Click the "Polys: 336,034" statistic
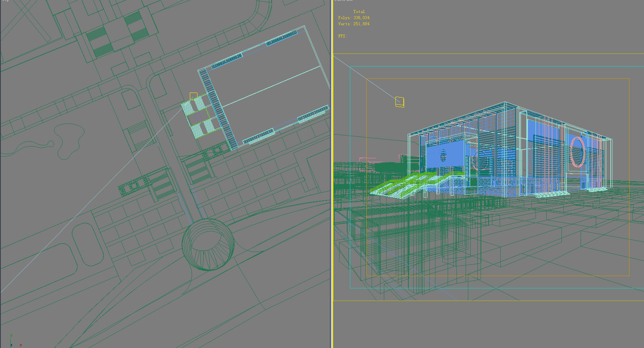Image resolution: width=644 pixels, height=348 pixels. click(354, 18)
